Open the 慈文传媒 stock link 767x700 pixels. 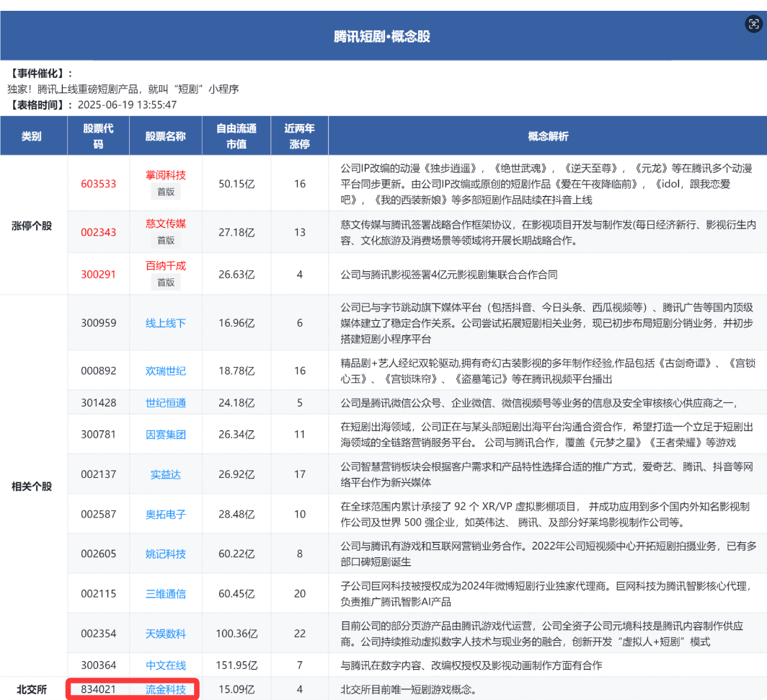(x=166, y=223)
